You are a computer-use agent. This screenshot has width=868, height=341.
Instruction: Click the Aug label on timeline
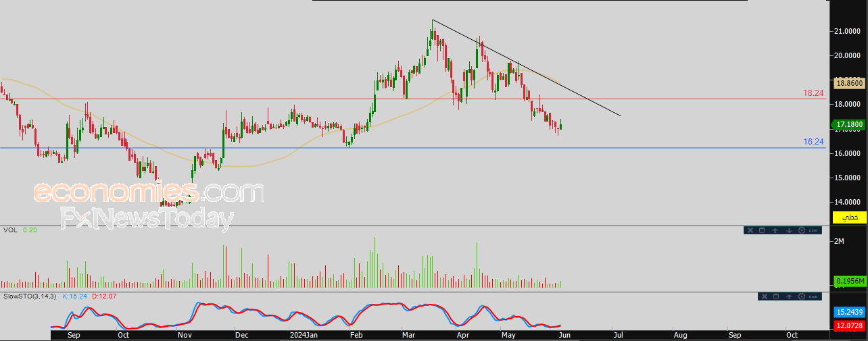click(680, 334)
